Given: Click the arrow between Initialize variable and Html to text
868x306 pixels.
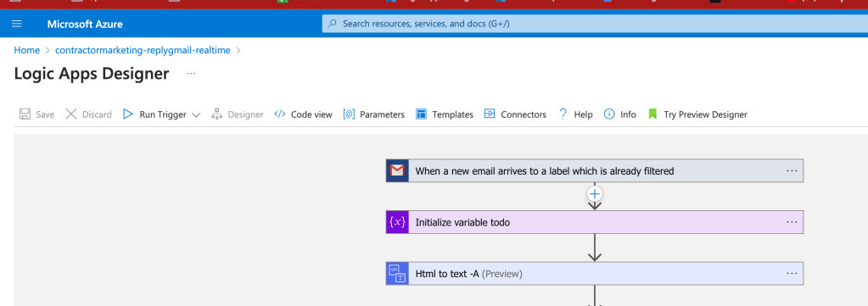Looking at the screenshot, I should (x=595, y=248).
